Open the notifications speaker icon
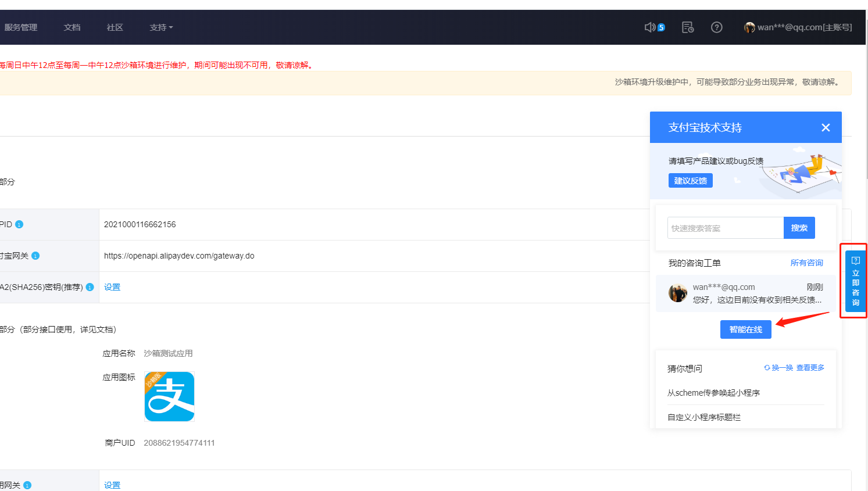 click(x=650, y=27)
